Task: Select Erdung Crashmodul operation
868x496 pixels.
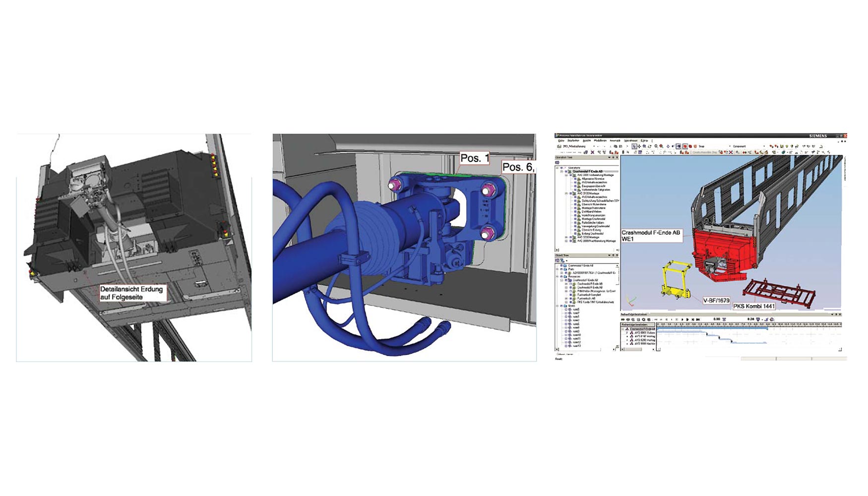Action: [593, 234]
